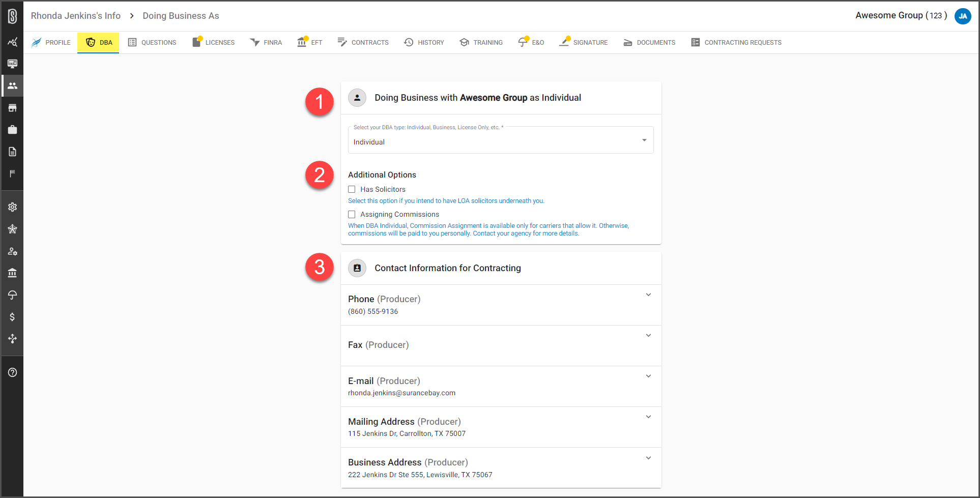The image size is (980, 498).
Task: Click the phone number (860) 555-9136
Action: coord(373,311)
